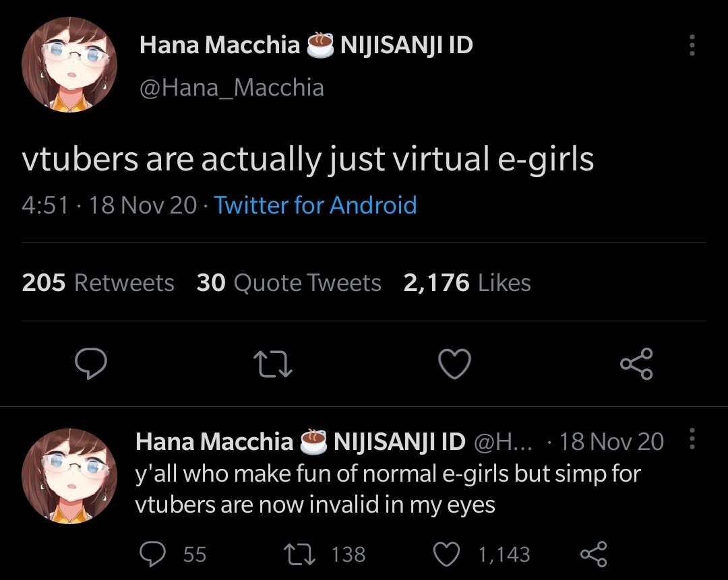Retweet the reply with 138 retweets
The height and width of the screenshot is (580, 728).
(x=298, y=554)
